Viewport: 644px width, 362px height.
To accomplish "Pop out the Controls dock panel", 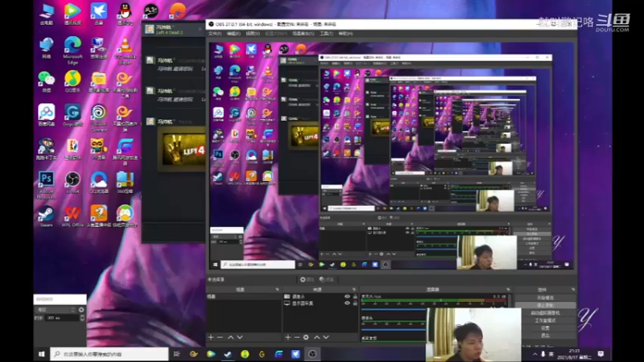I will tap(573, 290).
